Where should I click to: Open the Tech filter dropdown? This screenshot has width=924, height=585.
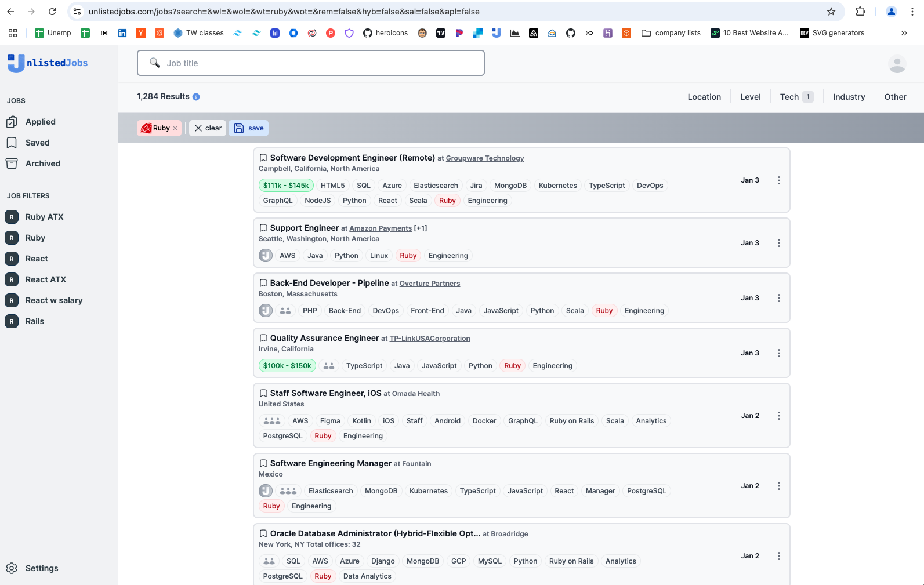point(796,97)
